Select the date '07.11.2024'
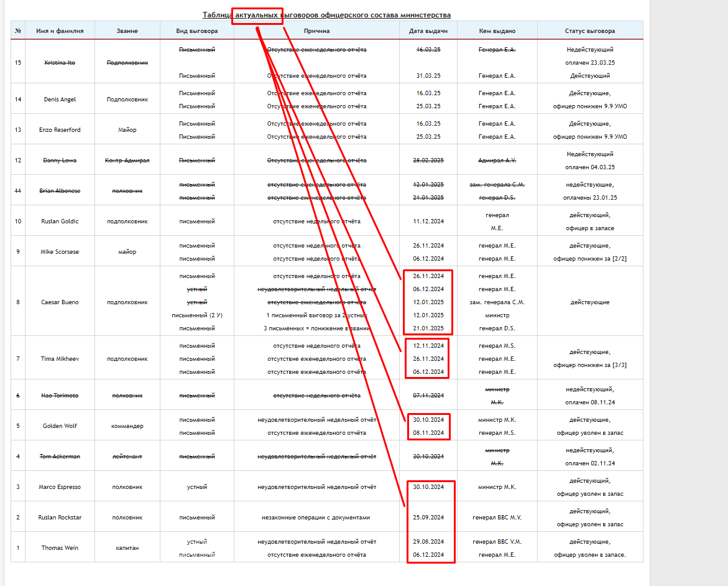The image size is (728, 586). (x=428, y=396)
